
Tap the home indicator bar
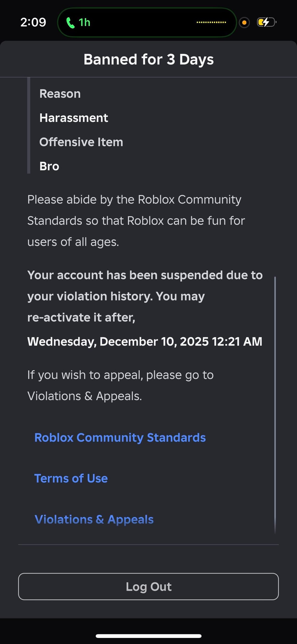point(148,636)
